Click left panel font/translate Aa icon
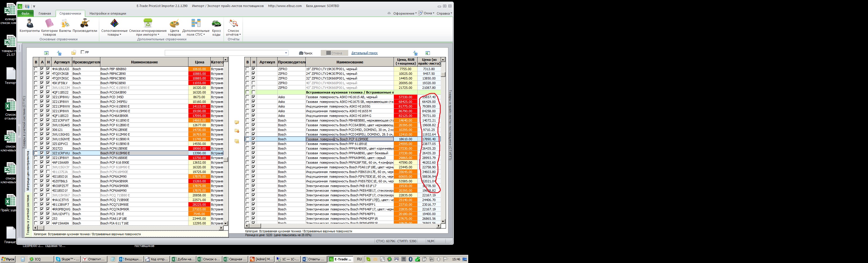This screenshot has height=263, width=868. 59,53
